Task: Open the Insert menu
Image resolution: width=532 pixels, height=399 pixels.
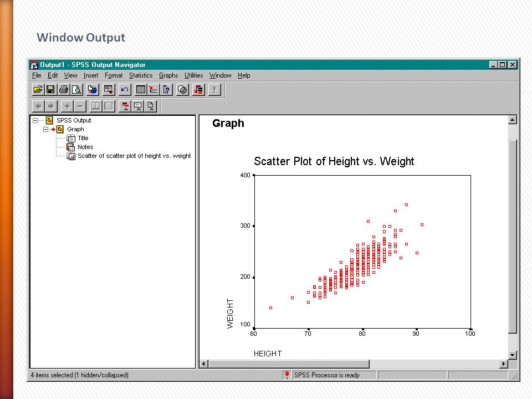Action: tap(91, 75)
